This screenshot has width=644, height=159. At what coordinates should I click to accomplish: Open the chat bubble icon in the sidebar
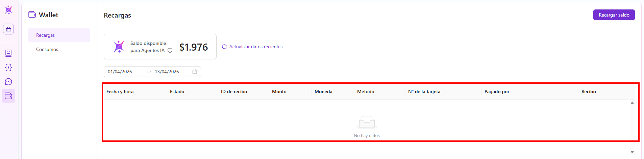pyautogui.click(x=8, y=82)
